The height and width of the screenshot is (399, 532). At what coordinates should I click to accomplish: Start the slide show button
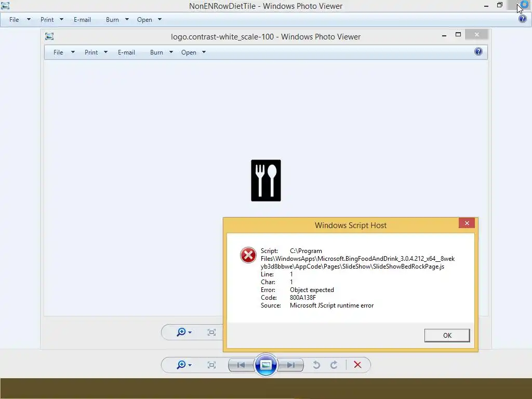coord(265,365)
